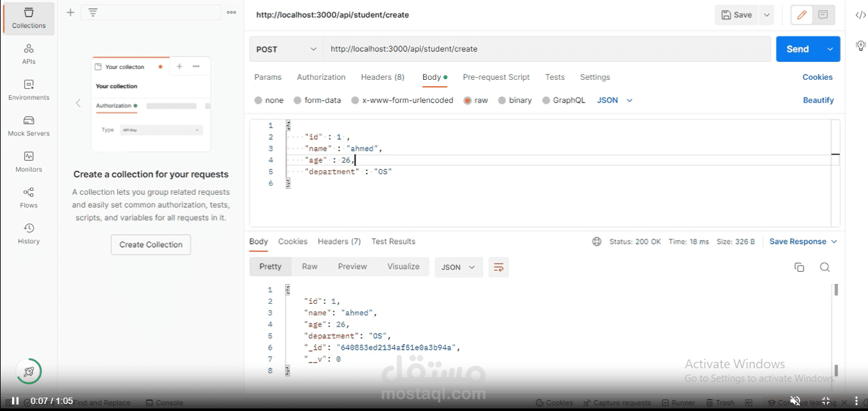This screenshot has height=411, width=868.
Task: Switch to the Authorization tab
Action: point(321,77)
